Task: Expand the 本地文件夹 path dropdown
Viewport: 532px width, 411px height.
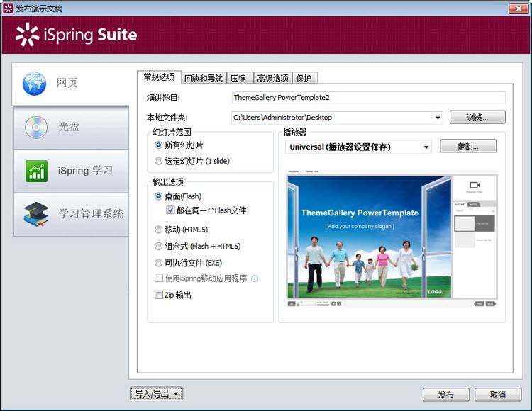Action: tap(438, 118)
